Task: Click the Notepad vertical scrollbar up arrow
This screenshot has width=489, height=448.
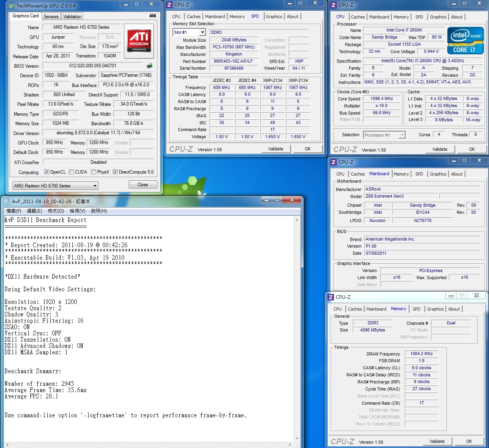Action: (297, 220)
